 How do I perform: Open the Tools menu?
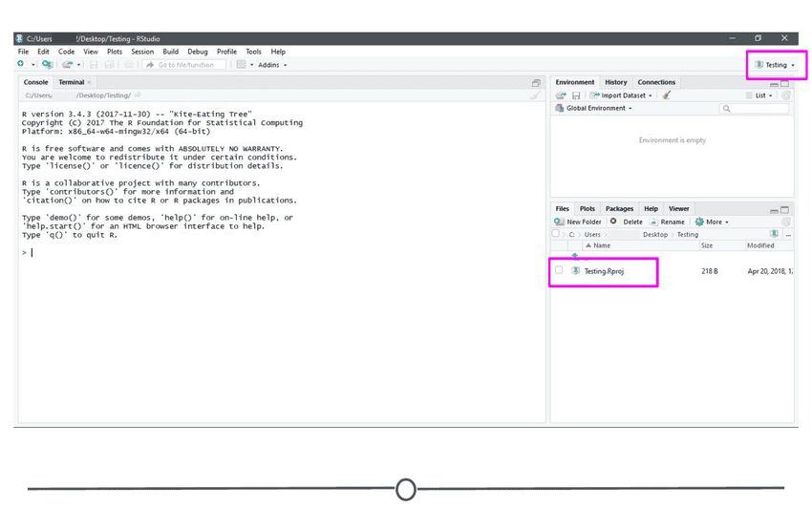tap(254, 52)
